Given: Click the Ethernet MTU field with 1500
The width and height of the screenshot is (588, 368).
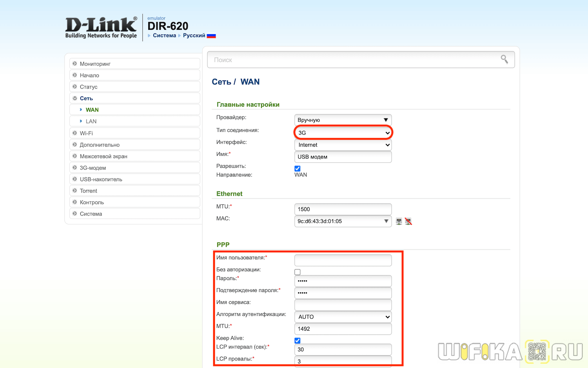Looking at the screenshot, I should coord(343,209).
